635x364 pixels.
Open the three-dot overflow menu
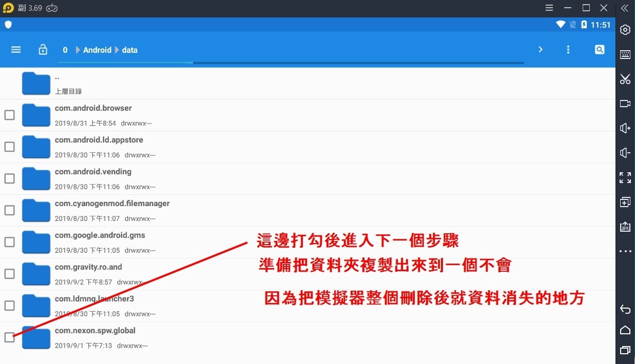[568, 50]
